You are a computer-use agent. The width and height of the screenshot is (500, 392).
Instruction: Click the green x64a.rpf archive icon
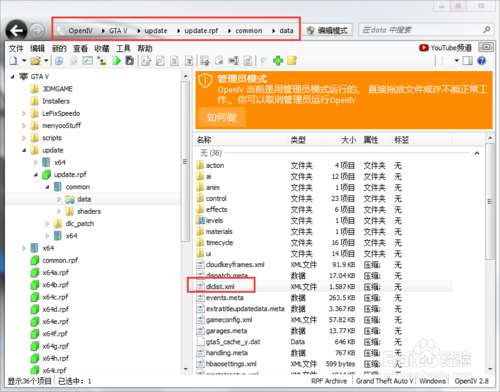(35, 273)
